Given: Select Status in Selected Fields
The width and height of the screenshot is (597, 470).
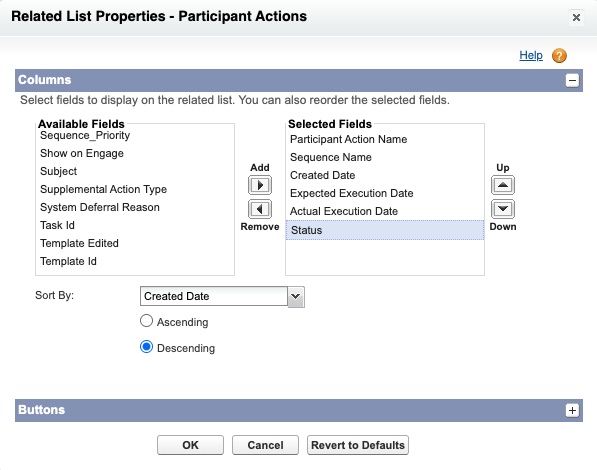Looking at the screenshot, I should click(385, 230).
